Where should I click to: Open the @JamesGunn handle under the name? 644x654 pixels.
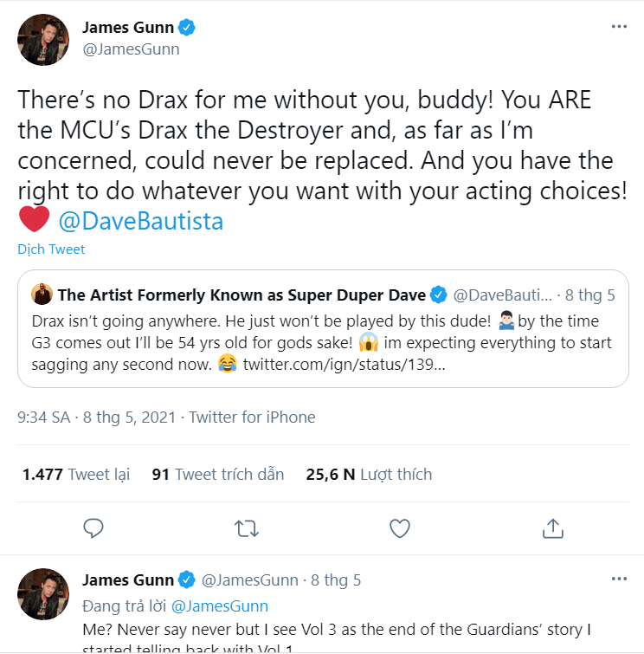point(131,49)
